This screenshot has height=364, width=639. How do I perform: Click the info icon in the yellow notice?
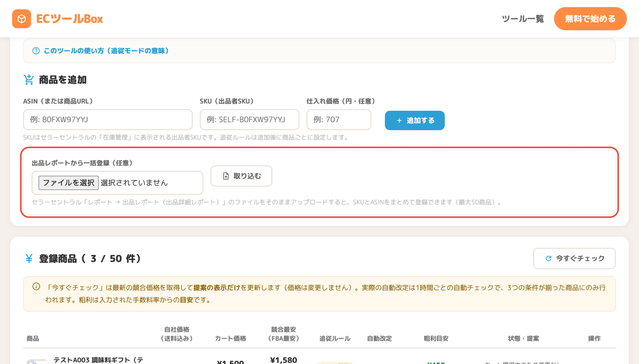[36, 287]
